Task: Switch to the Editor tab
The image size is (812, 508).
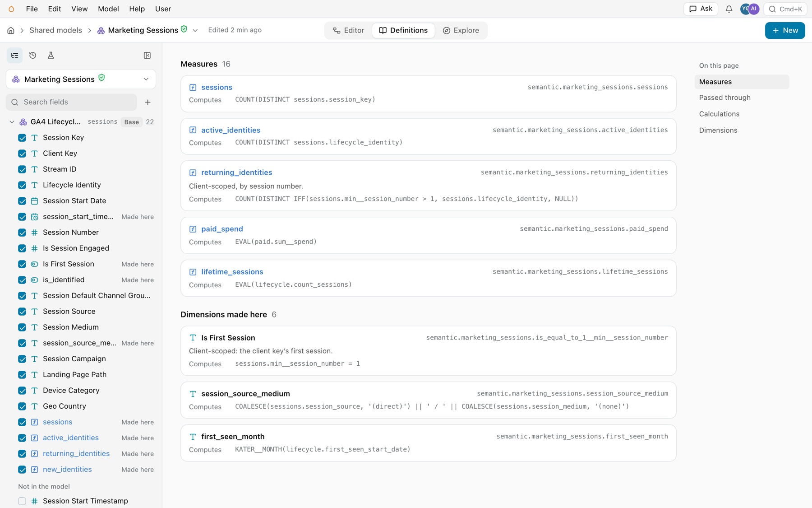Action: click(x=348, y=30)
